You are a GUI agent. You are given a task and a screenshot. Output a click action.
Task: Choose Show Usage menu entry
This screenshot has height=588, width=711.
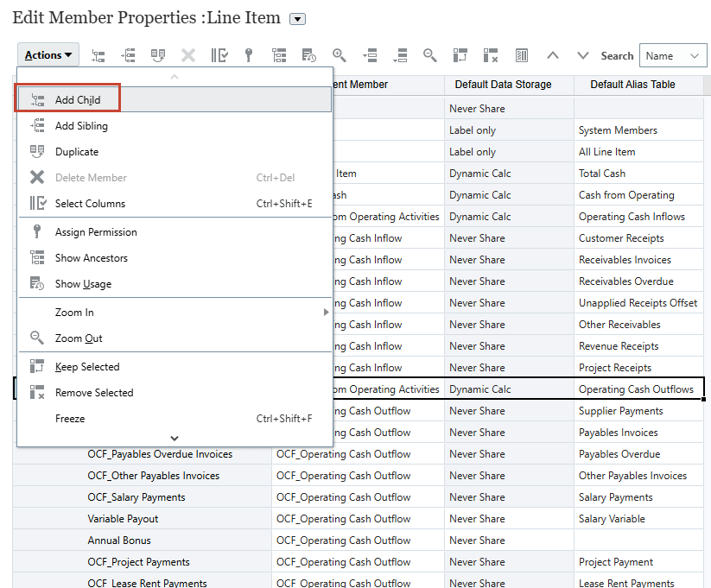175,283
